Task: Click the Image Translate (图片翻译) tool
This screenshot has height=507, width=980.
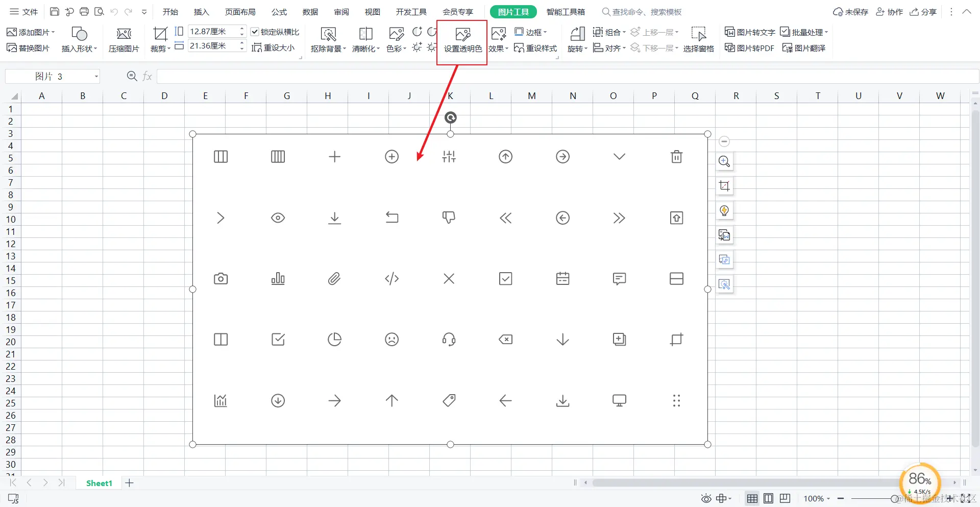Action: pyautogui.click(x=804, y=48)
